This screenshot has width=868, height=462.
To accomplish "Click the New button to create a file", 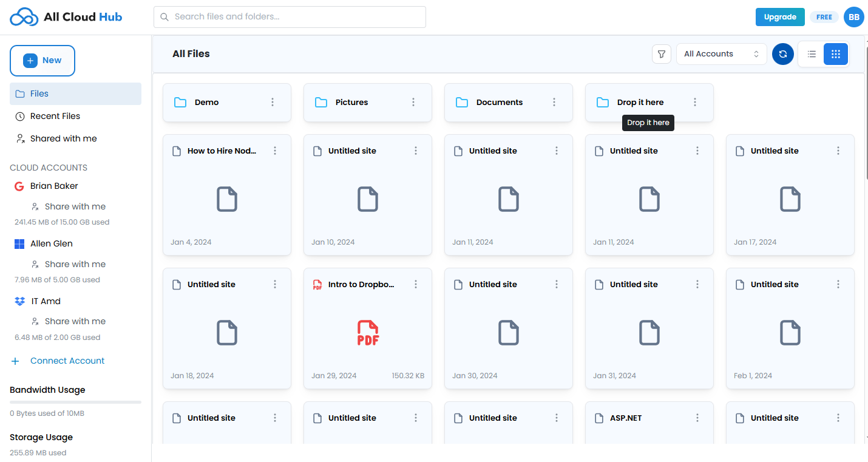I will (42, 60).
